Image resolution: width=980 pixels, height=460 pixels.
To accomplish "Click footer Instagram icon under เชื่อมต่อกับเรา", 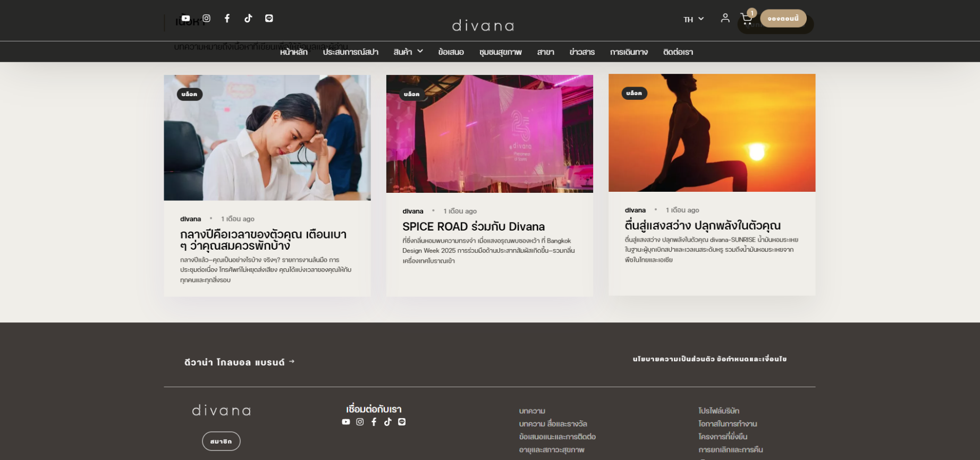I will tap(360, 422).
